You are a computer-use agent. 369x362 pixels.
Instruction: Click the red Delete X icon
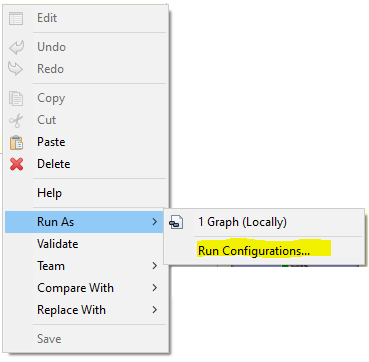tap(16, 164)
